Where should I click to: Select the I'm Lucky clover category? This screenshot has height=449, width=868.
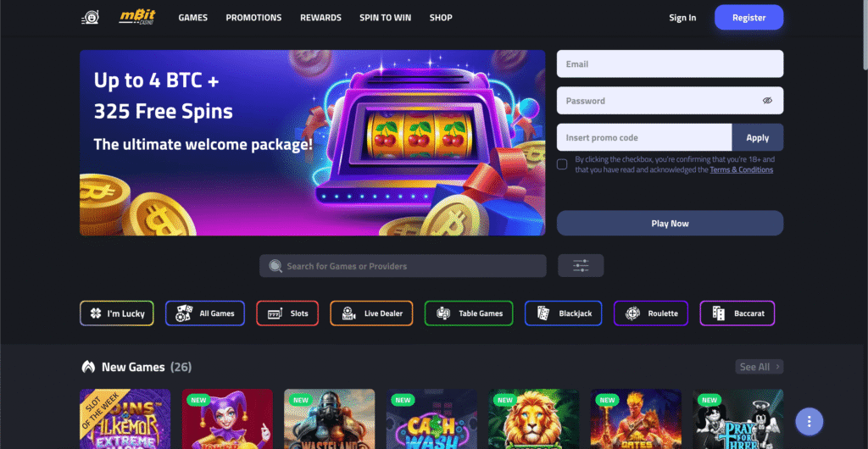coord(117,313)
